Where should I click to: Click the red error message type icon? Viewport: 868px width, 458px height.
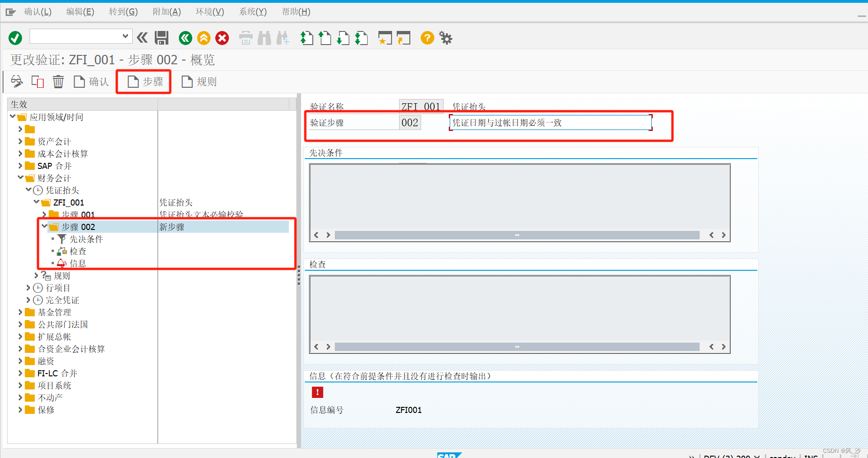[x=317, y=392]
